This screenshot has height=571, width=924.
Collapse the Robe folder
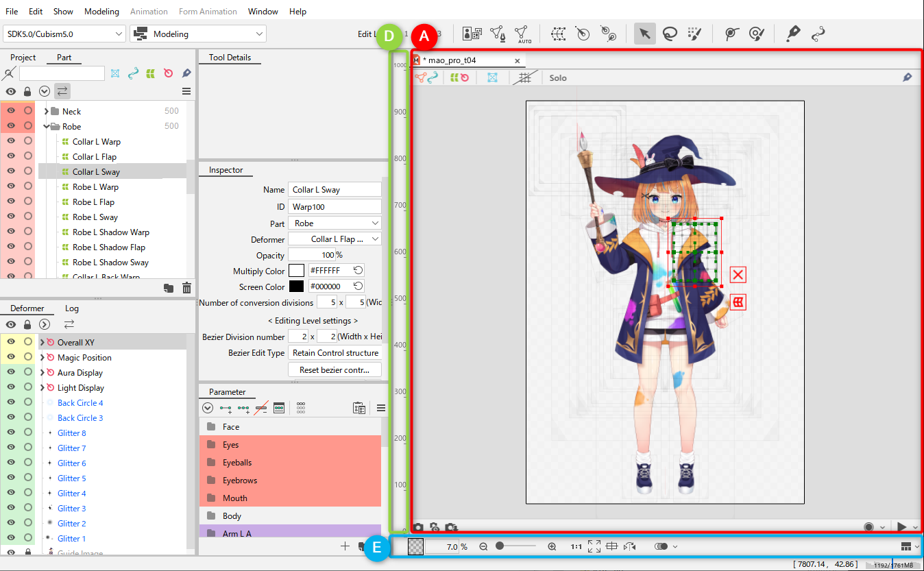point(46,126)
